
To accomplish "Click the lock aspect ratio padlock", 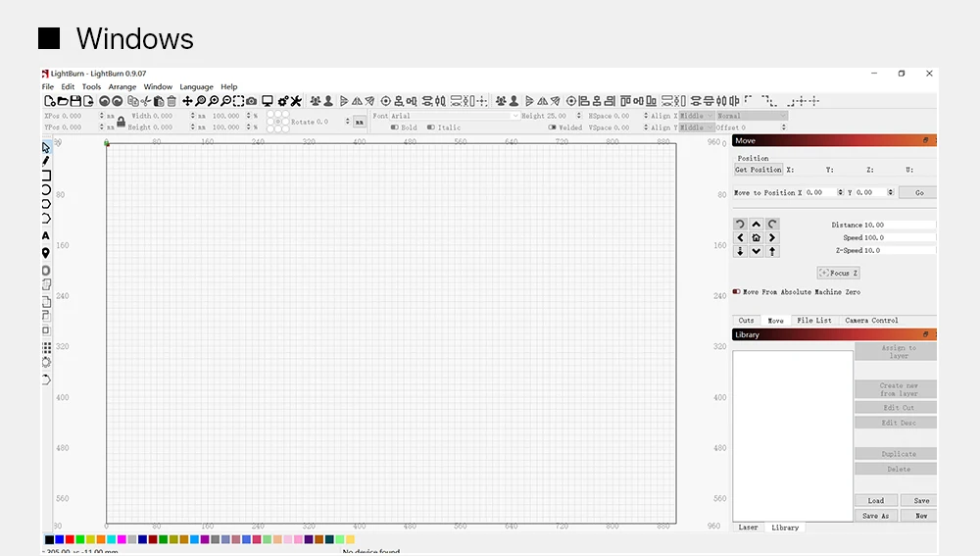I will tap(122, 122).
